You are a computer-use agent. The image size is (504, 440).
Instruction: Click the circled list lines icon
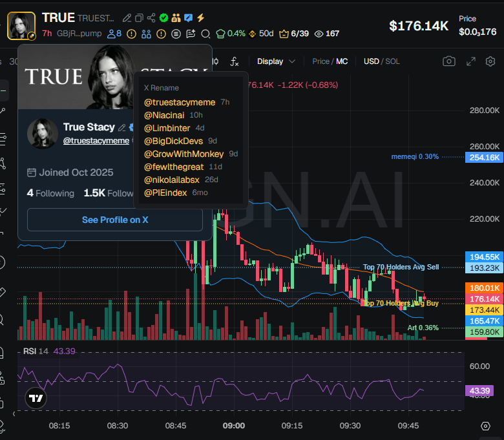point(176,34)
